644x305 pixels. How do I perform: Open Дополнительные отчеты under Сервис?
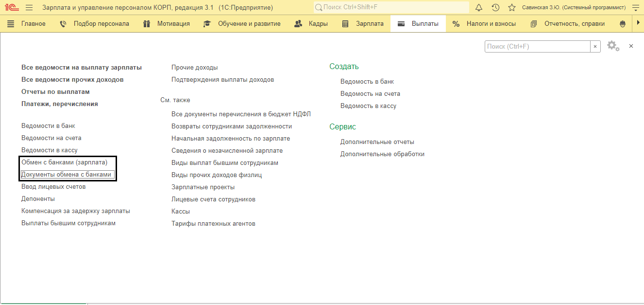pos(377,142)
